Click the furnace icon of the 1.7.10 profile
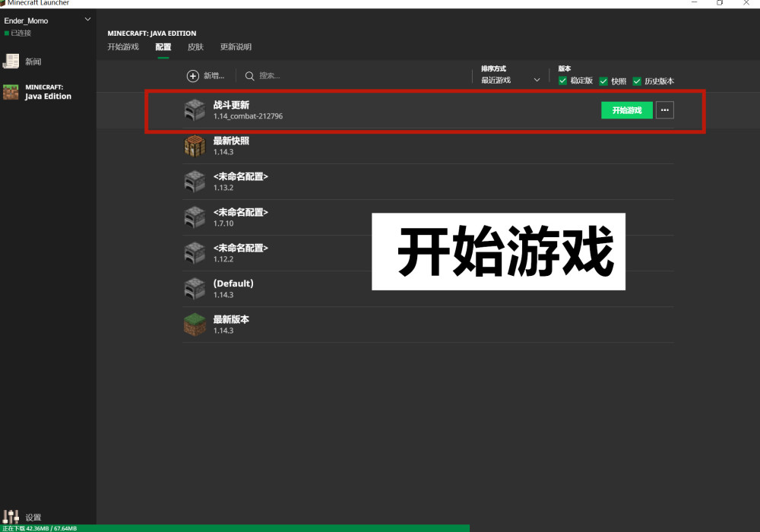Viewport: 760px width, 532px height. 195,217
